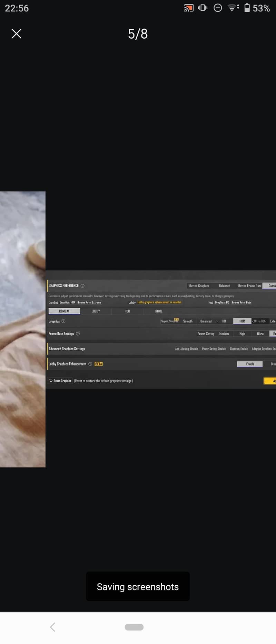This screenshot has height=644, width=276.
Task: Tap the 5/8 image counter
Action: point(138,34)
